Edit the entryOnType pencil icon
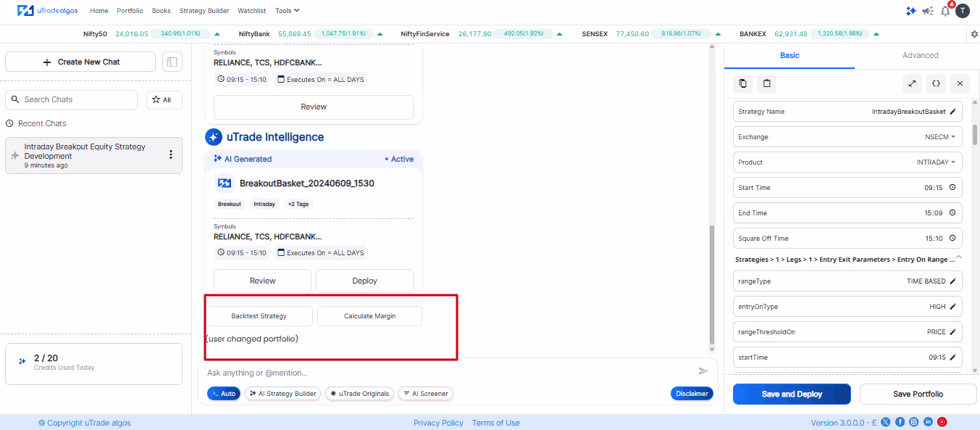This screenshot has height=430, width=980. click(x=952, y=307)
